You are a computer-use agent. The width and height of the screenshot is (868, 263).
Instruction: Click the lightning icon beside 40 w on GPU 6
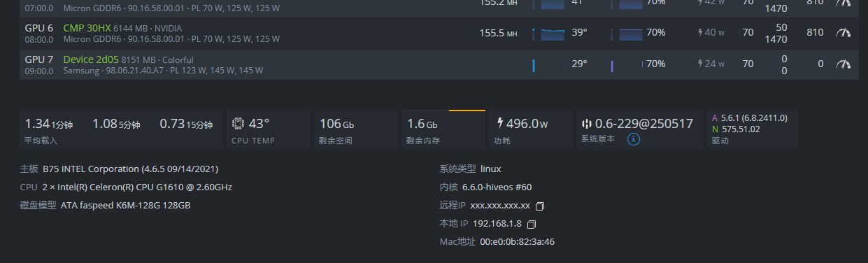click(700, 33)
